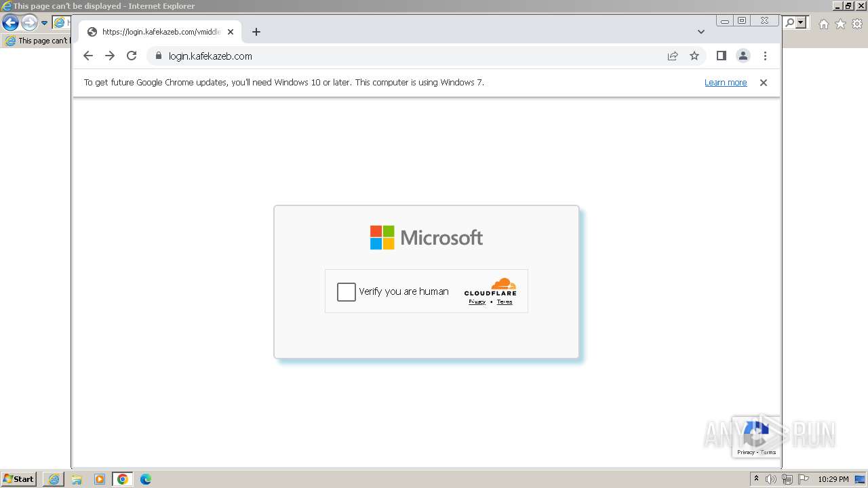
Task: Minimize the Chrome window
Action: [x=725, y=21]
